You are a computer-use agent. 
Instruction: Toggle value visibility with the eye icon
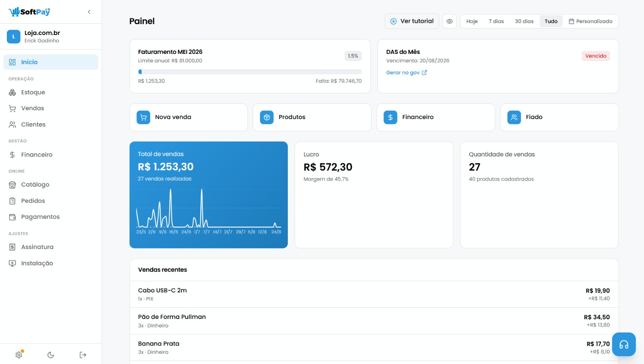pos(450,21)
